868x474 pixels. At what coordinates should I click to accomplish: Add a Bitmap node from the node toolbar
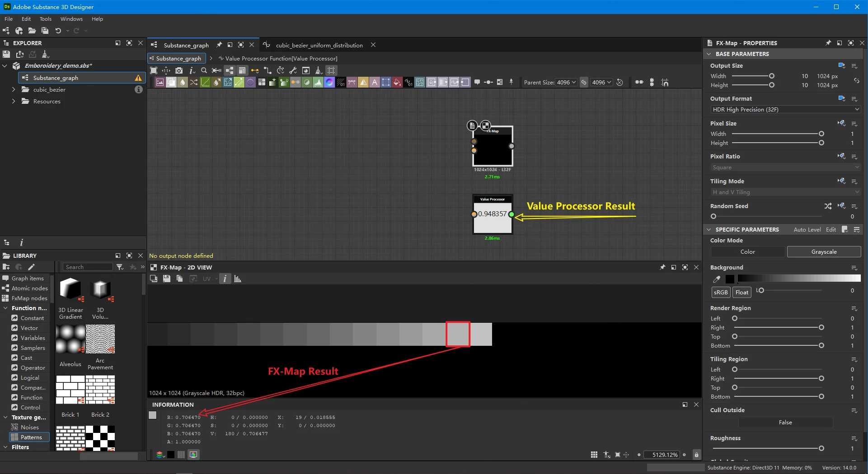160,82
